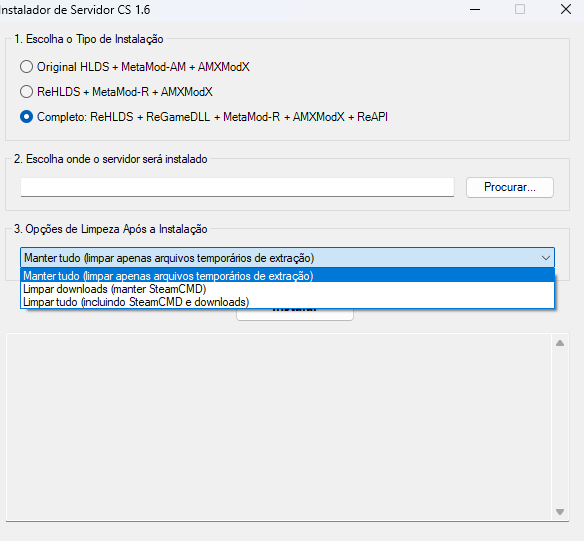Image resolution: width=584 pixels, height=541 pixels.
Task: Click the server install path text field
Action: (x=237, y=187)
